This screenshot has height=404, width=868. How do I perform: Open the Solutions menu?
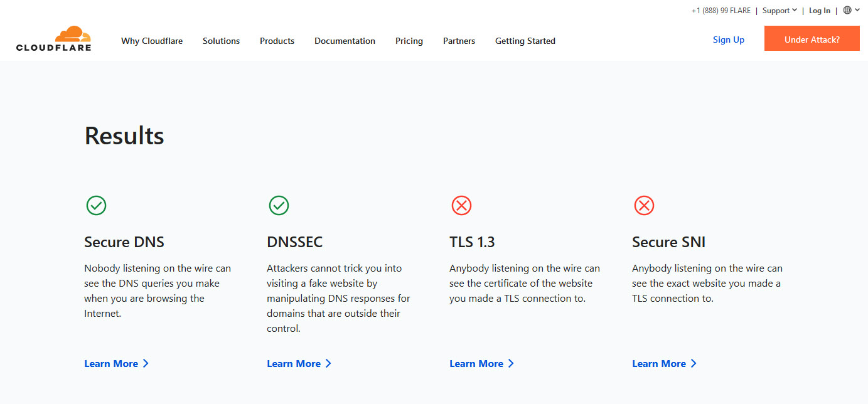coord(221,41)
